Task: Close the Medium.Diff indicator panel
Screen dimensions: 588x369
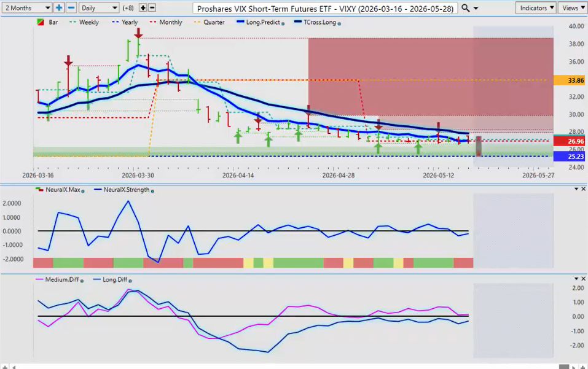Action: pos(583,279)
